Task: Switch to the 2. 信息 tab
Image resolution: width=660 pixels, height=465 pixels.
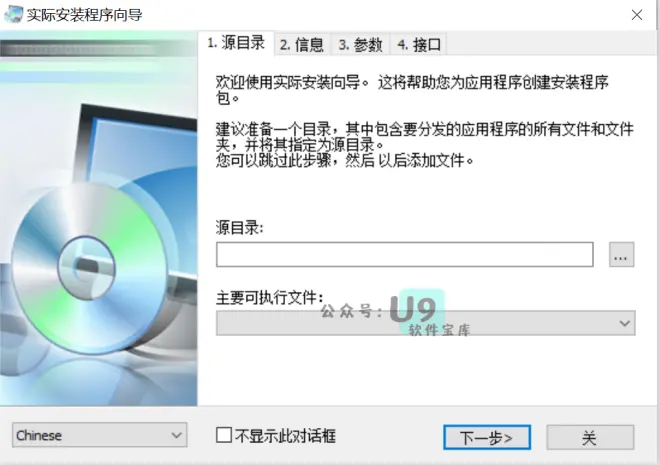Action: [302, 44]
